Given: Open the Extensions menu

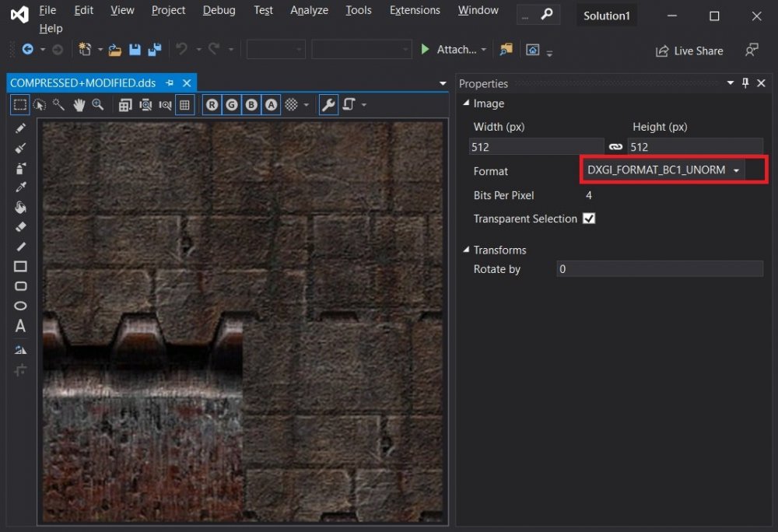Looking at the screenshot, I should coord(414,10).
